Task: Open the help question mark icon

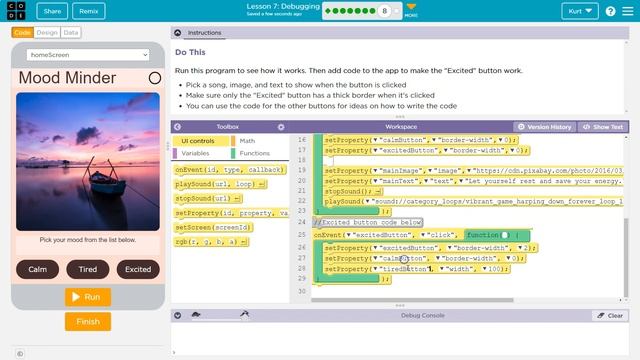Action: coord(610,11)
